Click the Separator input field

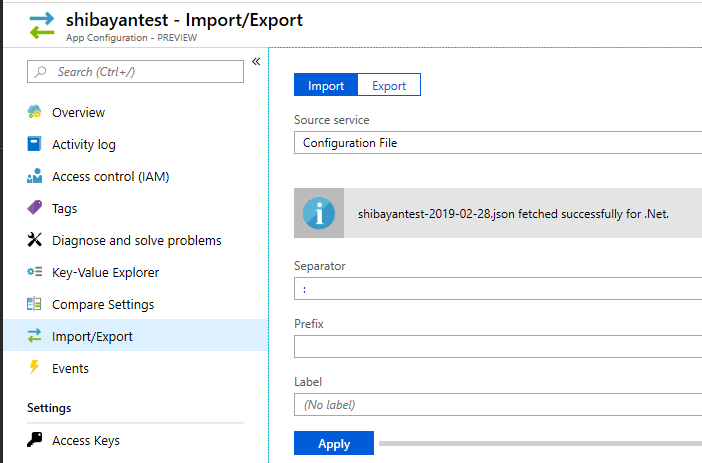pos(498,289)
